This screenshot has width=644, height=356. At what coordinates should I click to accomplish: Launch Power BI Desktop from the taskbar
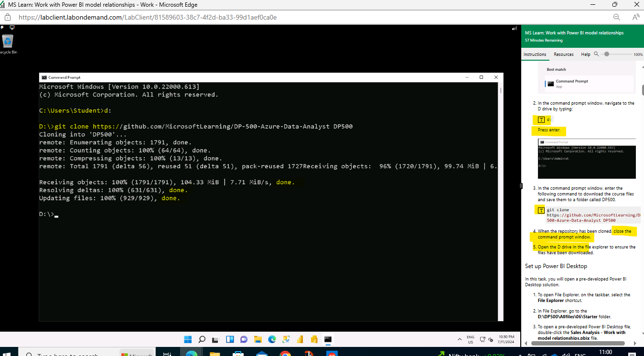(x=300, y=339)
